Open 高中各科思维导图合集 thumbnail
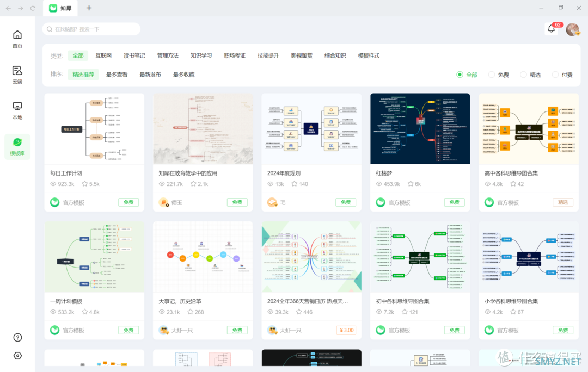This screenshot has height=372, width=588. [x=529, y=128]
